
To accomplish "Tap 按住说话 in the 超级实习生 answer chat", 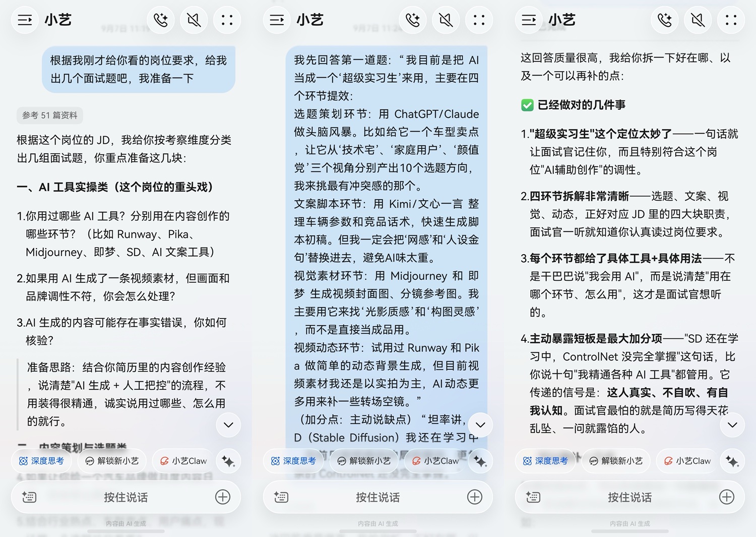I will [378, 497].
